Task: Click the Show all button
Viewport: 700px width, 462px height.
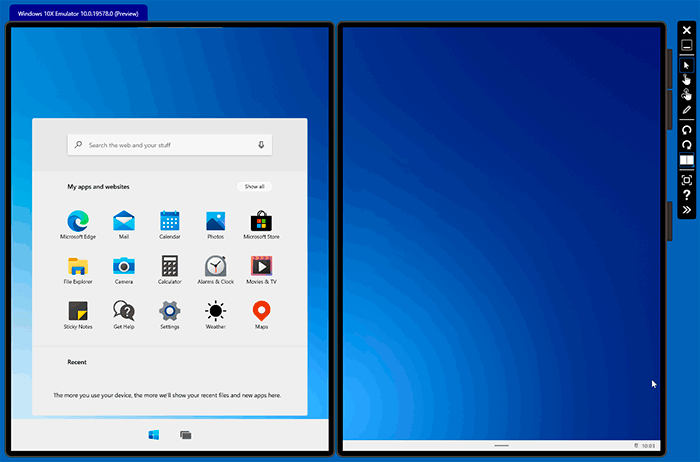Action: 254,186
